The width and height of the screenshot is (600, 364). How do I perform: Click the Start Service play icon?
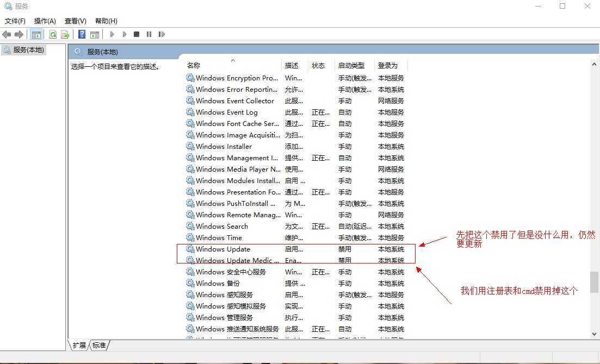(x=112, y=34)
